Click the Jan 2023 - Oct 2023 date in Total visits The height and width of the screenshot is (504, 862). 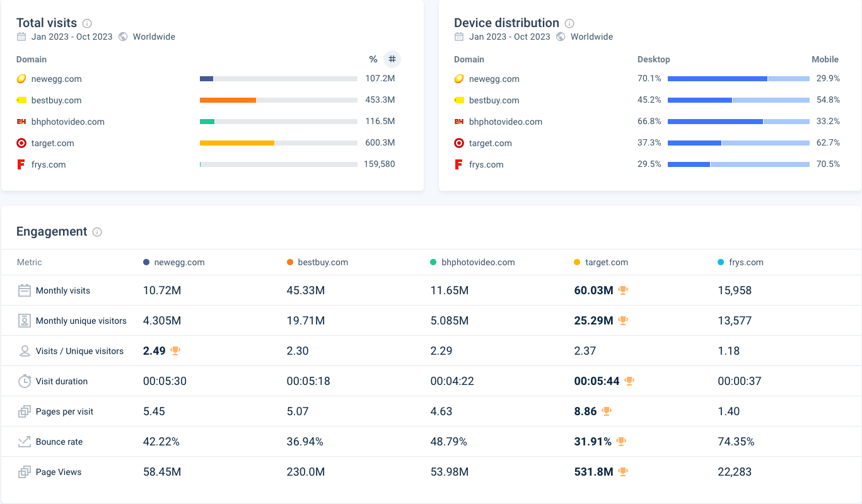coord(72,37)
